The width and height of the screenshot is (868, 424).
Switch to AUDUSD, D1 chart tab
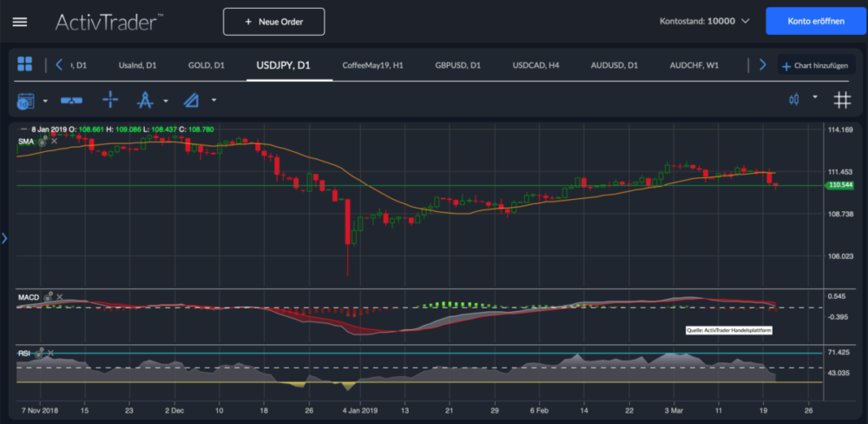point(615,65)
